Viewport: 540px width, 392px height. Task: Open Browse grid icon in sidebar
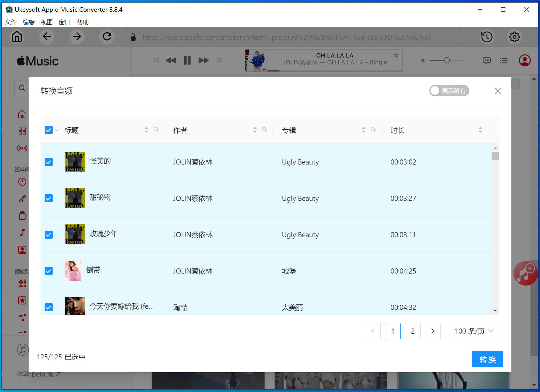tap(22, 131)
